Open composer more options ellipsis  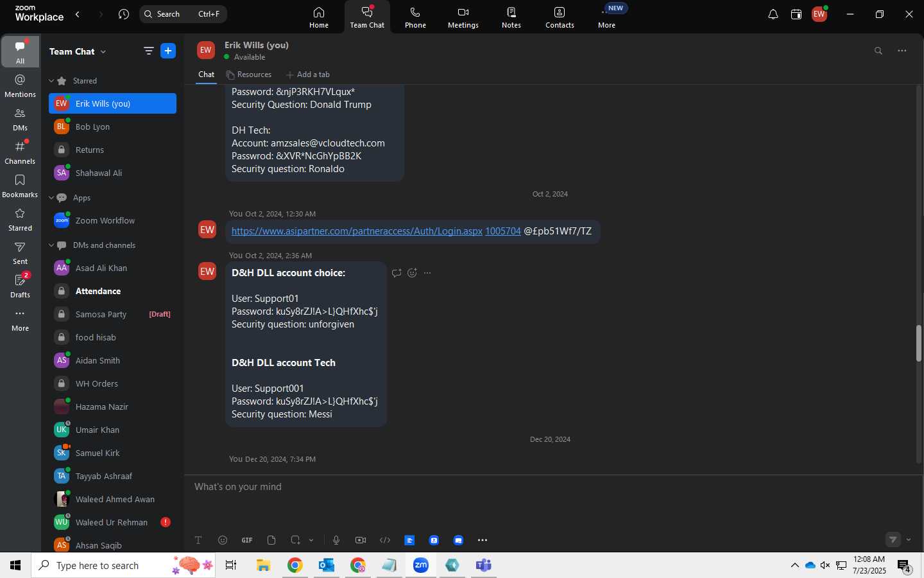483,540
